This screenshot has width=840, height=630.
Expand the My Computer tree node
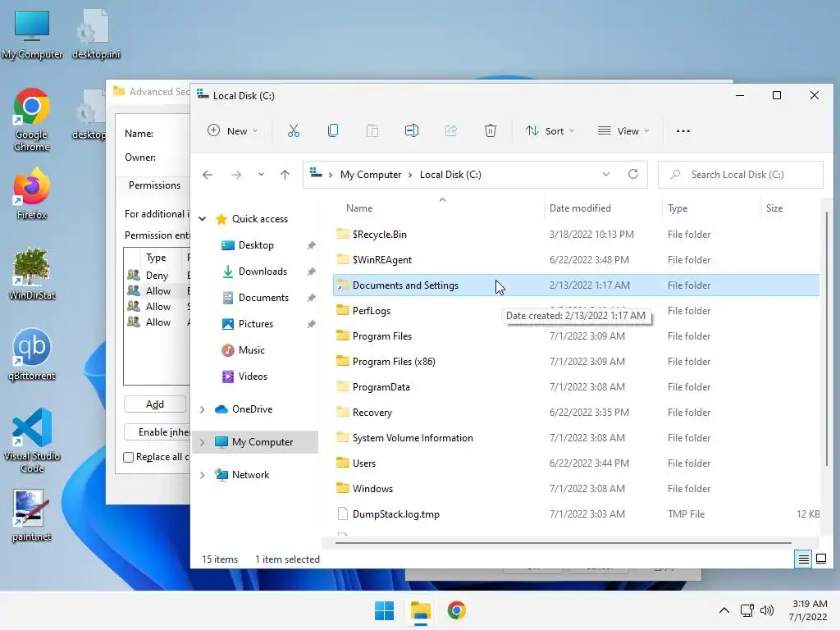[x=202, y=442]
